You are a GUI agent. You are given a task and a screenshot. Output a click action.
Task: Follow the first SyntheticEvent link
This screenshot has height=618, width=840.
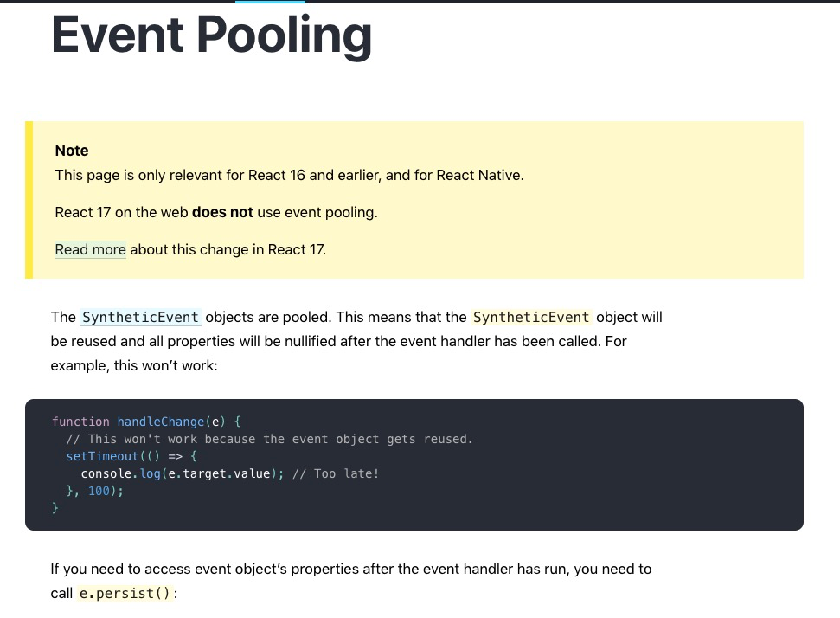click(141, 317)
